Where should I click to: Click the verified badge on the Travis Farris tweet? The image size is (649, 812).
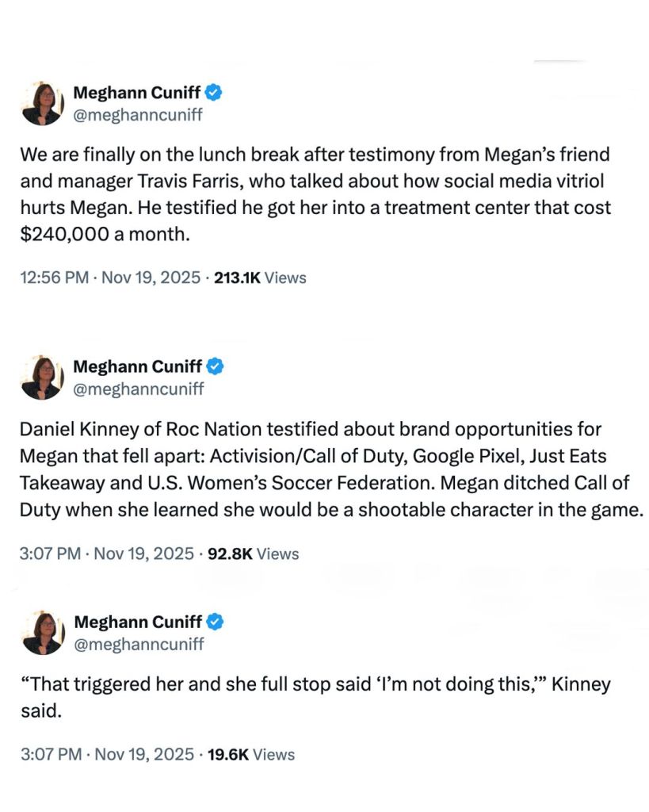pos(215,94)
